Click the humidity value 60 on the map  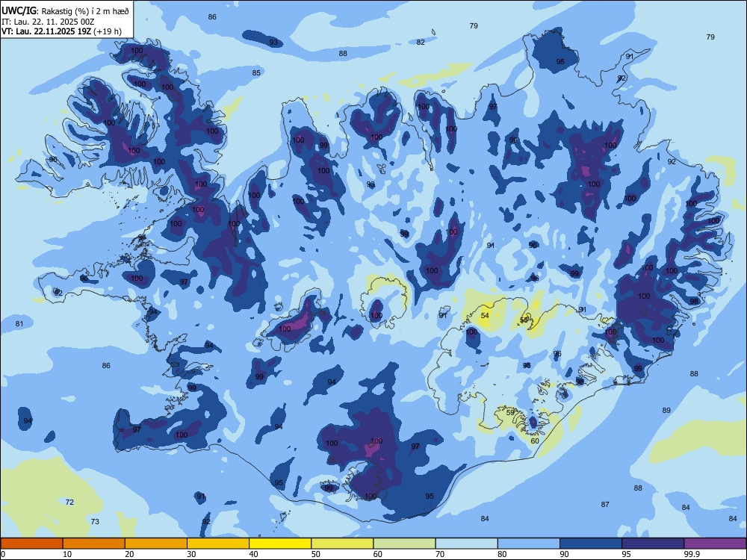point(535,441)
